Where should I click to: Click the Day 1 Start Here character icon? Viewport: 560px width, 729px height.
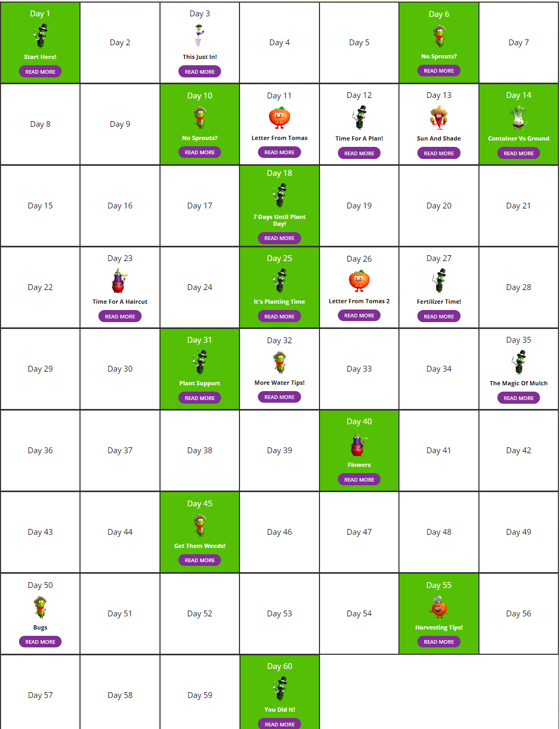click(40, 36)
